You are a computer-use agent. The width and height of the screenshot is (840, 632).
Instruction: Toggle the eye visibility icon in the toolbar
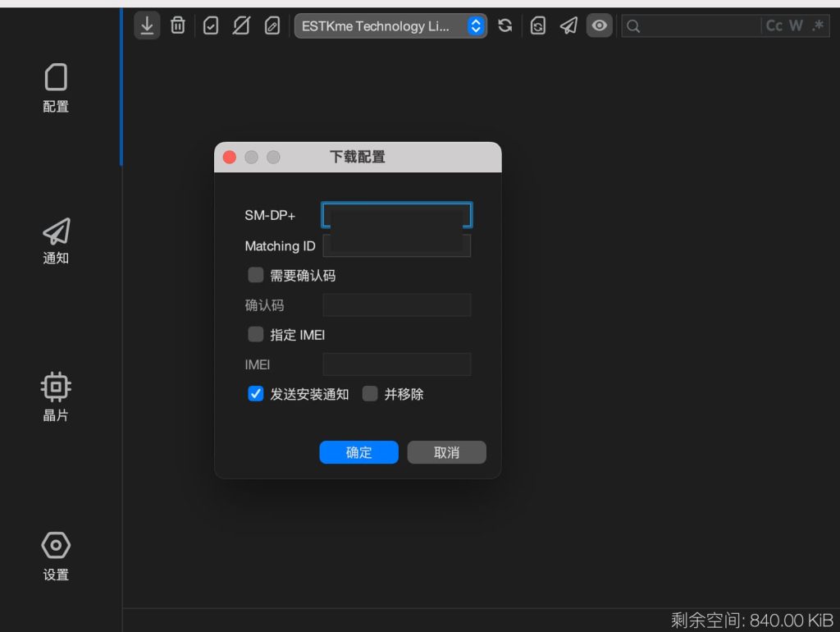[x=599, y=25]
